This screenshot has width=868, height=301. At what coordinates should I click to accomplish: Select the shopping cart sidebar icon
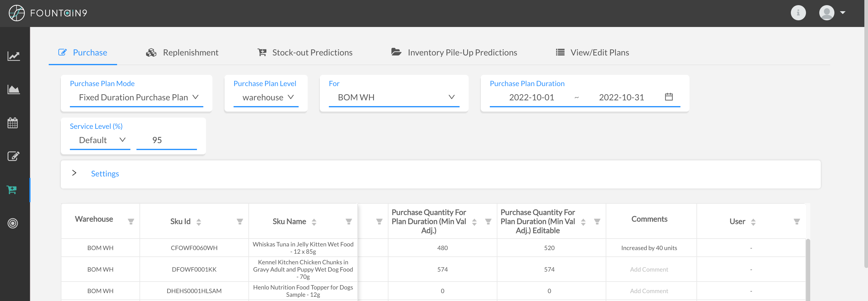pyautogui.click(x=12, y=190)
